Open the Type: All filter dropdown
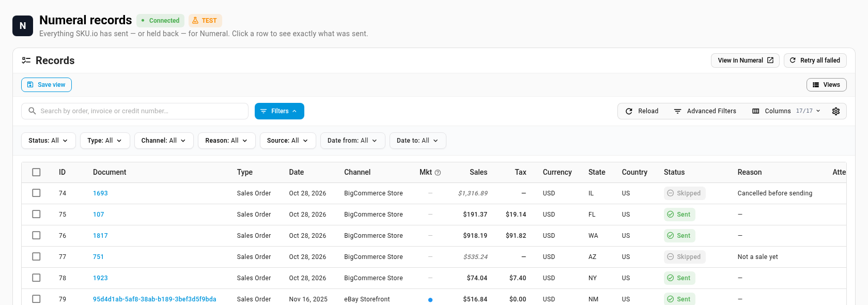The image size is (868, 305). click(x=105, y=141)
